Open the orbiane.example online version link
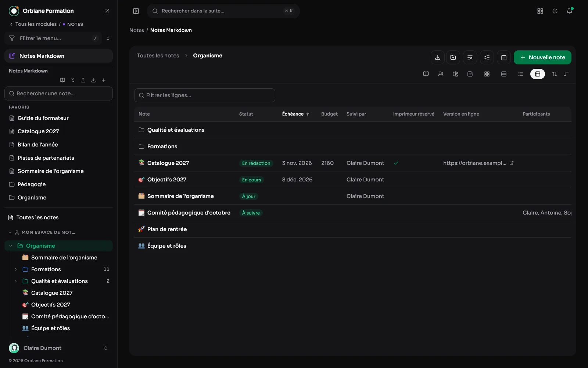The width and height of the screenshot is (588, 368). (478, 163)
